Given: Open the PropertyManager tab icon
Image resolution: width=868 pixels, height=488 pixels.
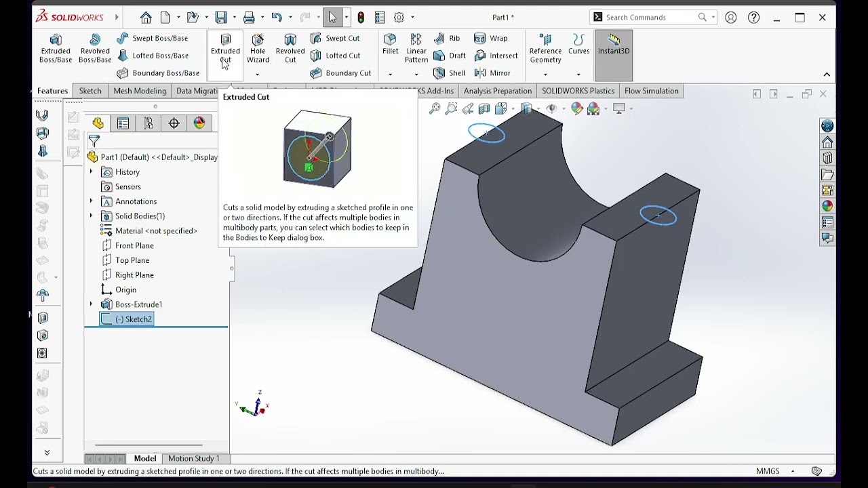Looking at the screenshot, I should click(x=123, y=123).
